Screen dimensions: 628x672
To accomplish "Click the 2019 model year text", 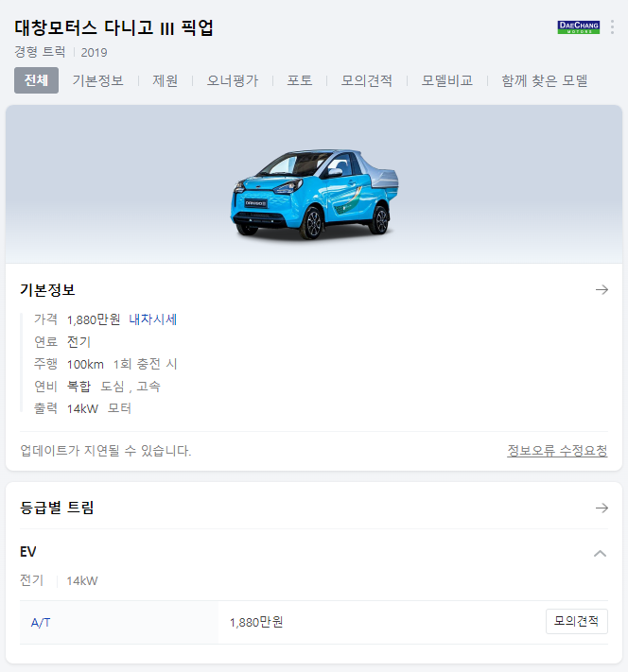I will coord(94,53).
